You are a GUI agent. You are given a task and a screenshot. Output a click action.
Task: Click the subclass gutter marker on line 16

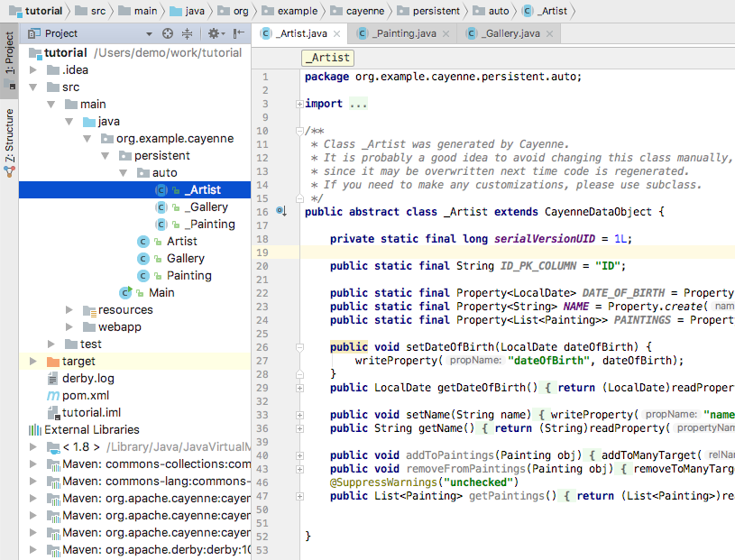[x=280, y=212]
